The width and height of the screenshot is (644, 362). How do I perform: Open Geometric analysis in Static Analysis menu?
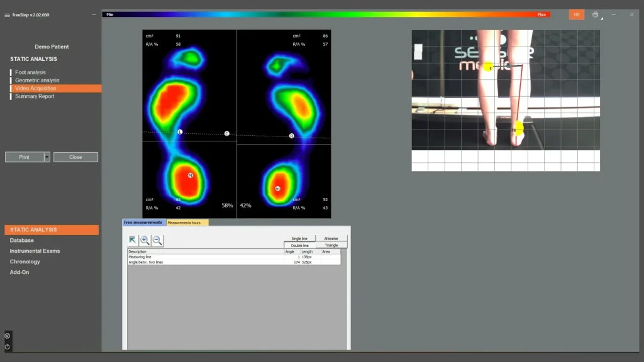click(x=37, y=80)
